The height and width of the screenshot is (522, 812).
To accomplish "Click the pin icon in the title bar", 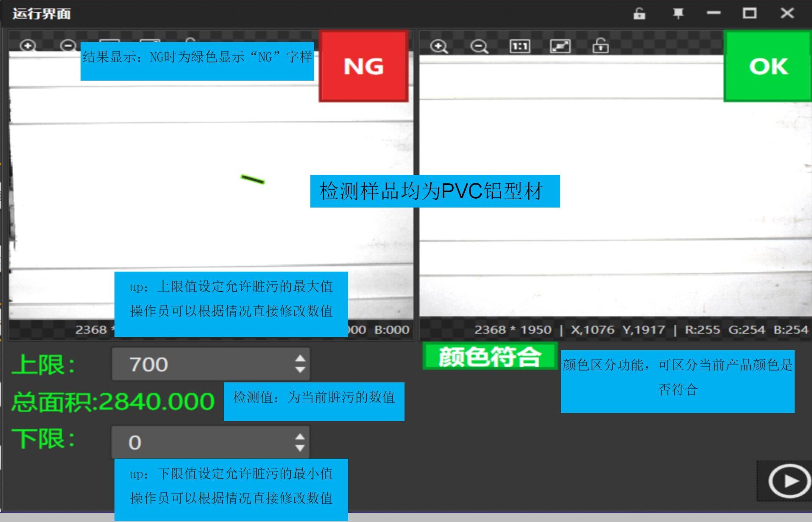I will tap(678, 13).
